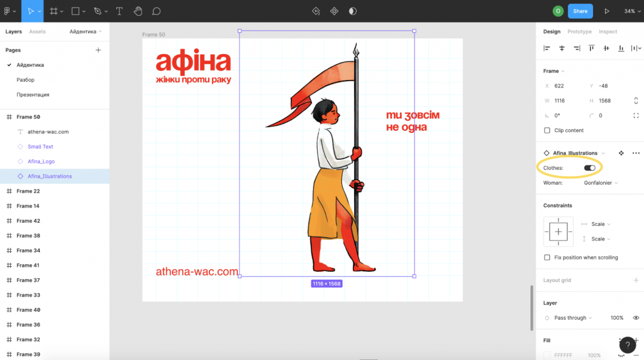Select the Comment tool
Screen dimensions: 644x360
157,11
